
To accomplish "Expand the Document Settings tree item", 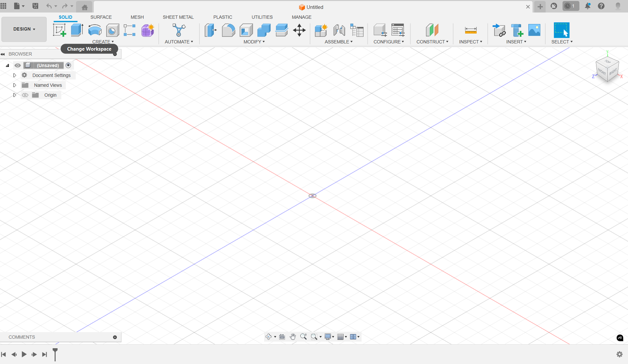I will coord(14,75).
